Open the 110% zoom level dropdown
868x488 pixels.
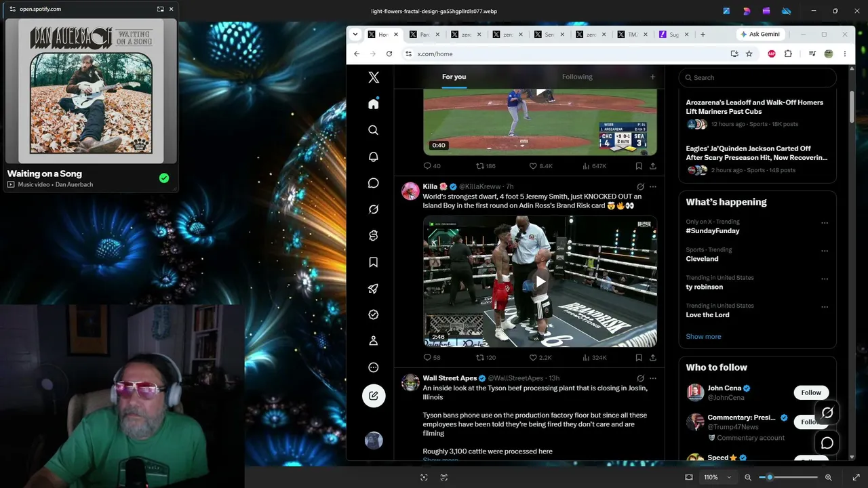(717, 477)
